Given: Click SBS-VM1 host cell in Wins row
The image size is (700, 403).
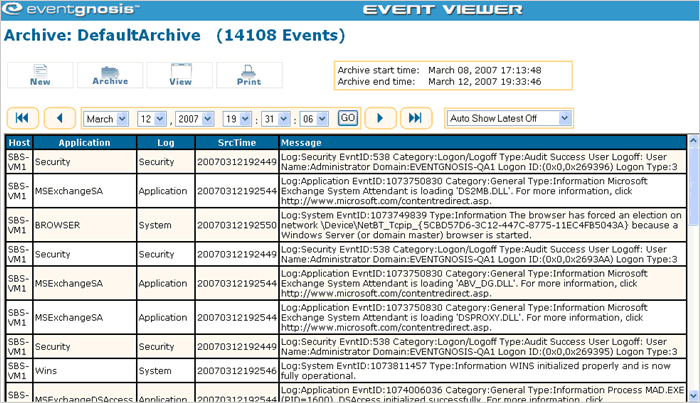Looking at the screenshot, I should point(19,370).
